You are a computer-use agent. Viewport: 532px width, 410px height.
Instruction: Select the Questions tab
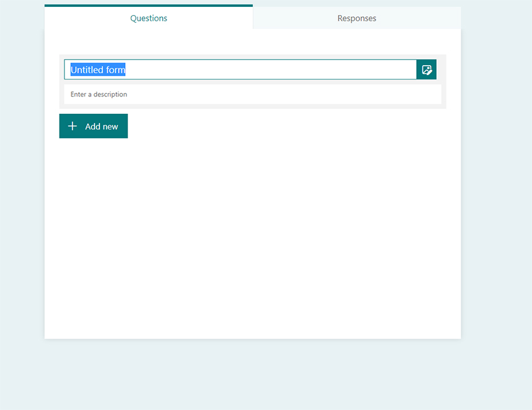pos(148,18)
